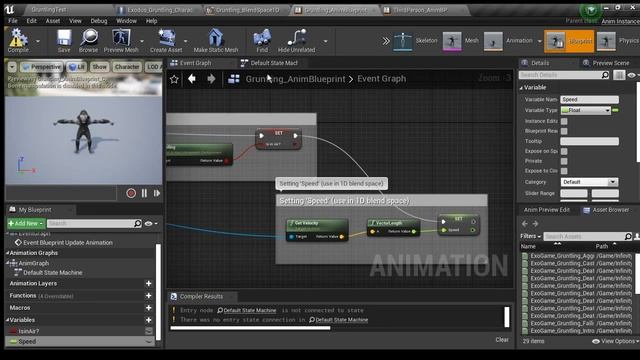Click the Compile toolbar icon
The height and width of the screenshot is (360, 640).
tap(18, 38)
